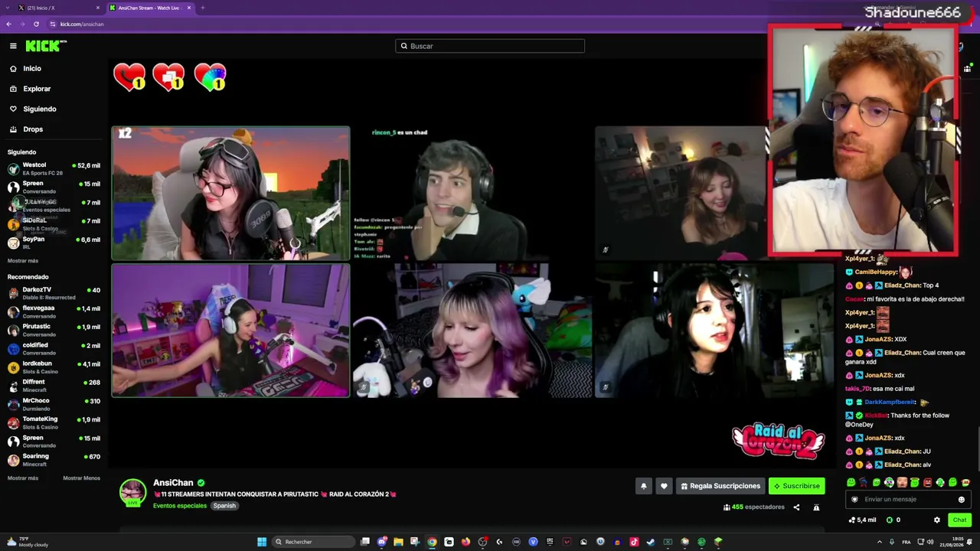980x551 pixels.
Task: Show more recommended channels with Mostrar más
Action: (x=23, y=478)
